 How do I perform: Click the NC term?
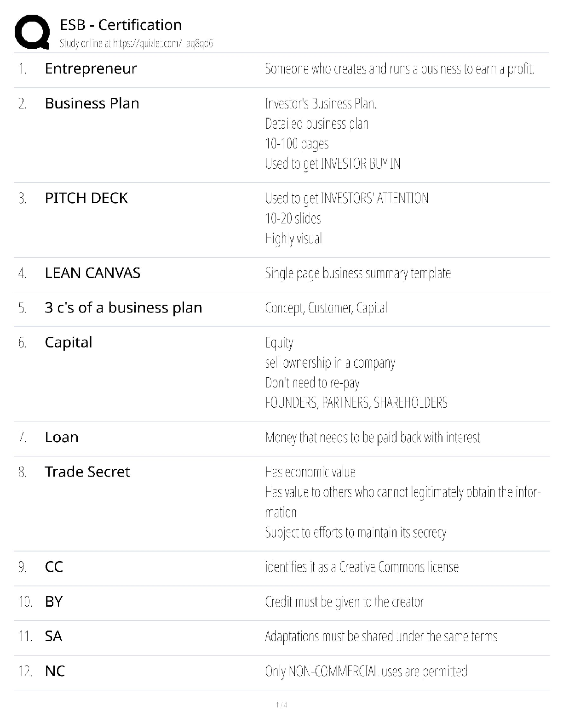55,671
